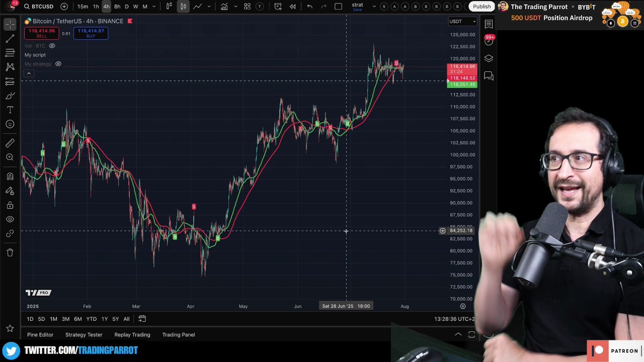Toggle visibility of Vol BTC indicator
Screen dimensions: 644x362
pos(52,46)
